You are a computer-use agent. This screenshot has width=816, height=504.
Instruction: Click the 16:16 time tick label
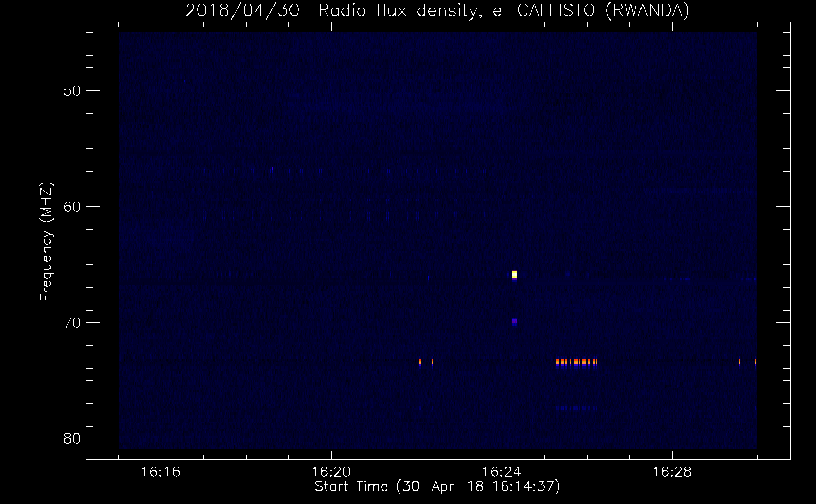coord(161,472)
